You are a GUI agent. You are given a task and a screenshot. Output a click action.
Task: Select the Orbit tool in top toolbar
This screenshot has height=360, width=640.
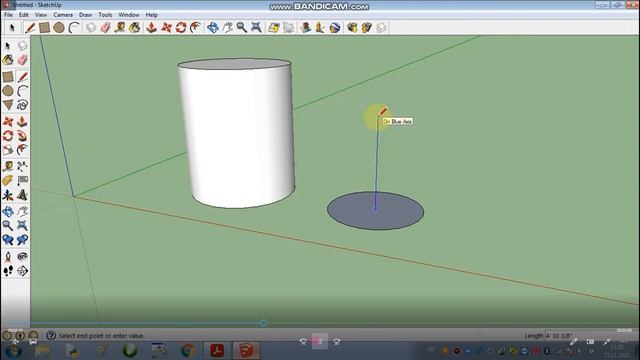click(x=213, y=27)
